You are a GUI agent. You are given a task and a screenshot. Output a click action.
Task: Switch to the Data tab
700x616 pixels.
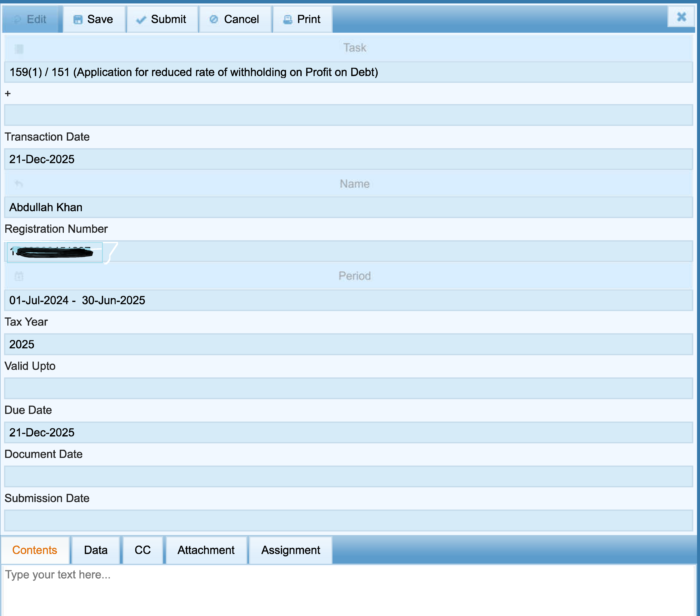(x=96, y=550)
